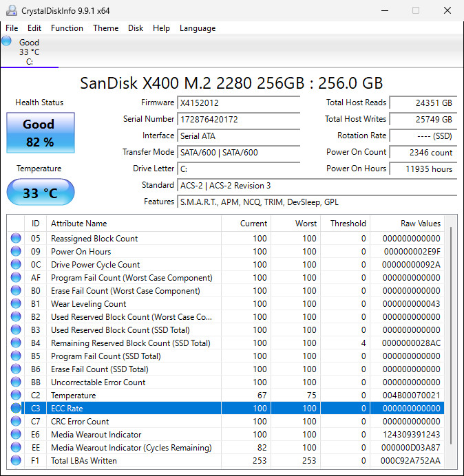Click status orb for the C2 Temperature attribute

pos(16,395)
